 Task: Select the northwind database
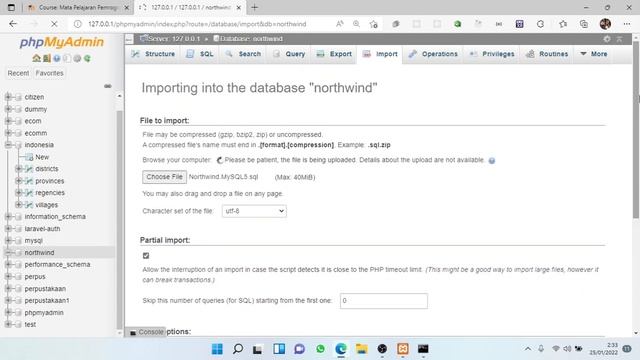click(39, 253)
